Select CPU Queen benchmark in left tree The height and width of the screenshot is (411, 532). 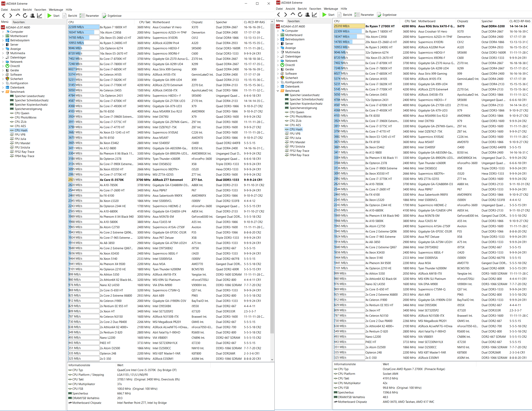click(22, 113)
